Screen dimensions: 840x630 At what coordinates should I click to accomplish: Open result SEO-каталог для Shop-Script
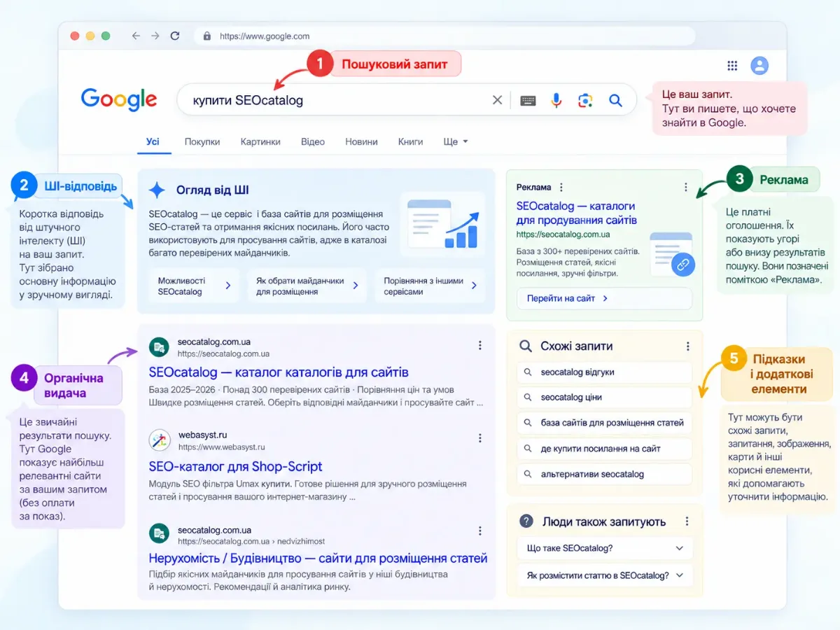pos(235,466)
